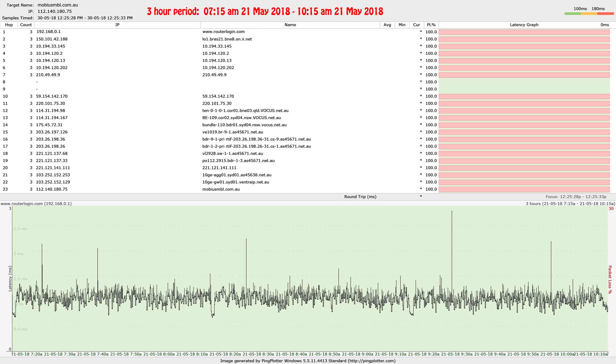The image size is (616, 364).
Task: Click the Count column header
Action: [26, 25]
